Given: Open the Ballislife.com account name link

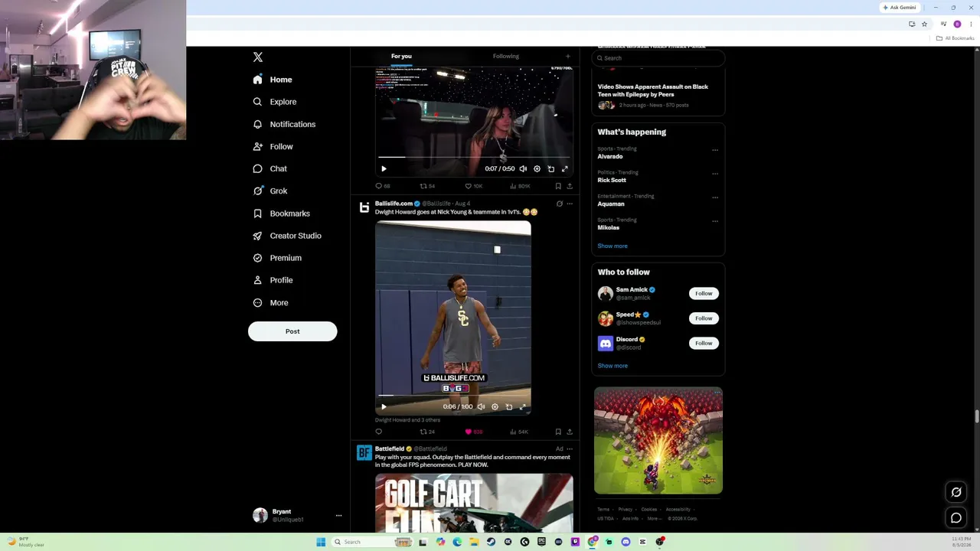Looking at the screenshot, I should [394, 204].
